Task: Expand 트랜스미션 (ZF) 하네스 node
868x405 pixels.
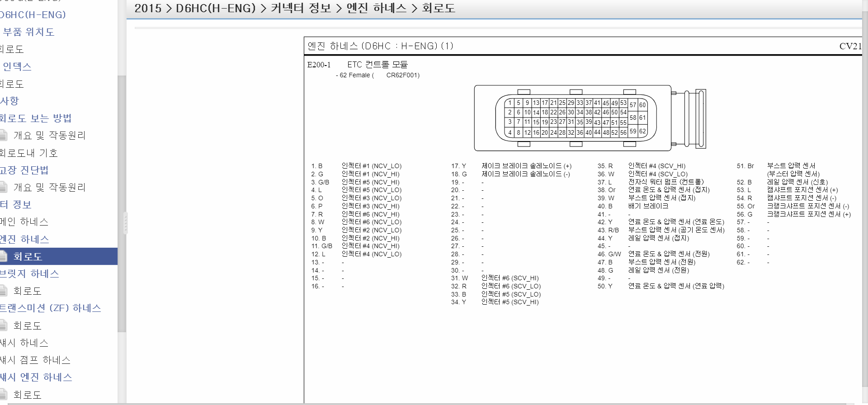Action: [50, 308]
